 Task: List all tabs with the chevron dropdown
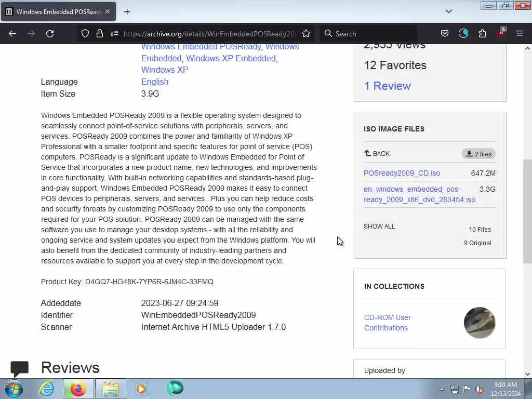[x=448, y=11]
